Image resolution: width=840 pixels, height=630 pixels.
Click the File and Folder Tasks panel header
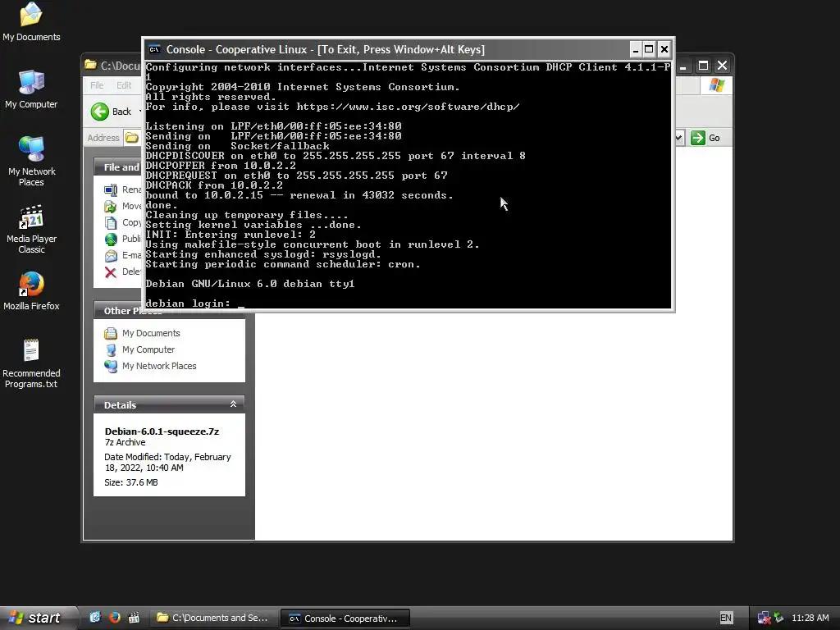click(x=117, y=167)
